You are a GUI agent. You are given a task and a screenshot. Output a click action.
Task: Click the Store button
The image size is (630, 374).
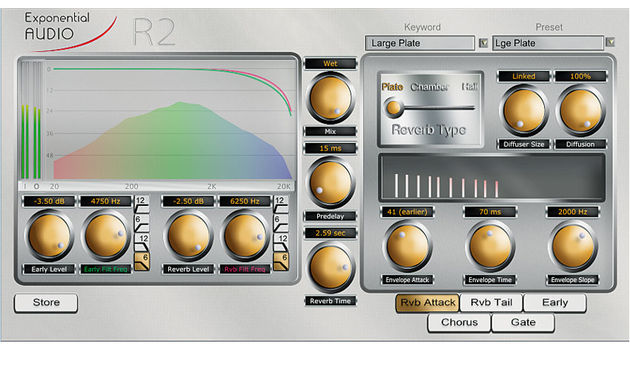point(46,302)
